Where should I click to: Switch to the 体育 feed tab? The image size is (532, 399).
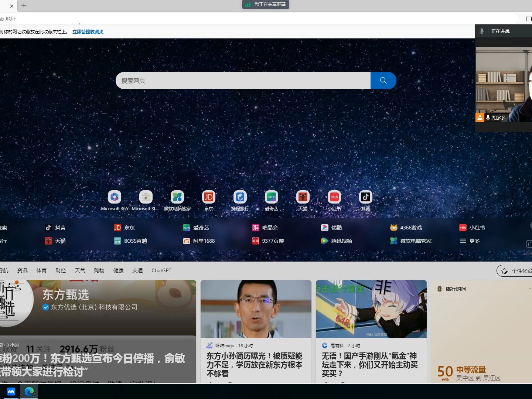pos(41,270)
